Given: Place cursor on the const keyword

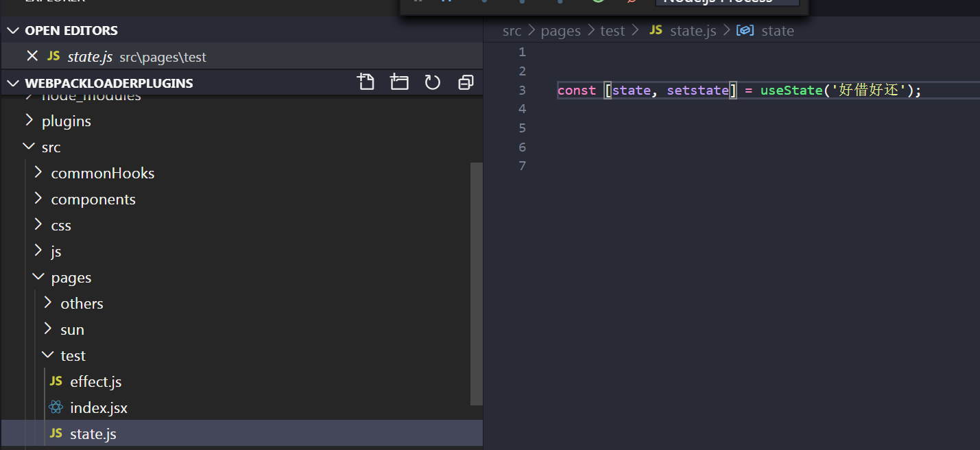Looking at the screenshot, I should click(577, 91).
